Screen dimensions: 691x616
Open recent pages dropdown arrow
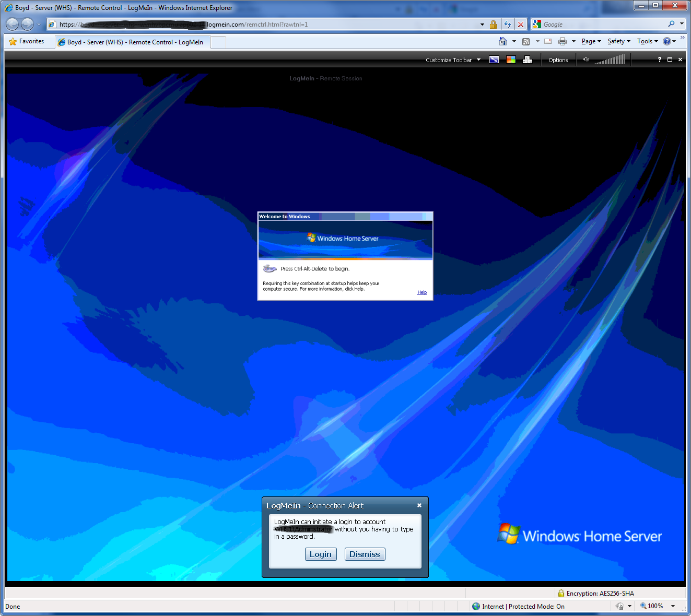tap(39, 24)
